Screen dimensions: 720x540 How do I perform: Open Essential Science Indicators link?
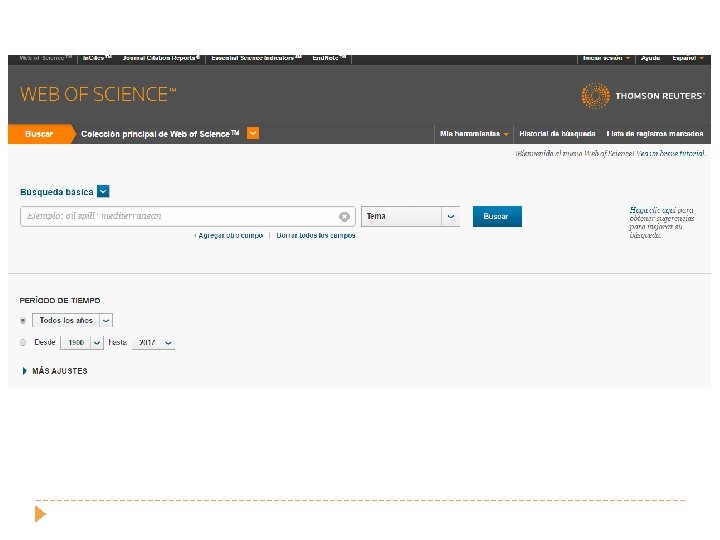pyautogui.click(x=256, y=58)
